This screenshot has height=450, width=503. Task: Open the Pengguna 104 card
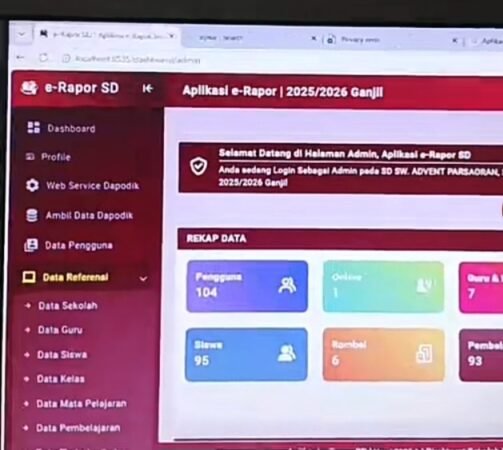(247, 286)
